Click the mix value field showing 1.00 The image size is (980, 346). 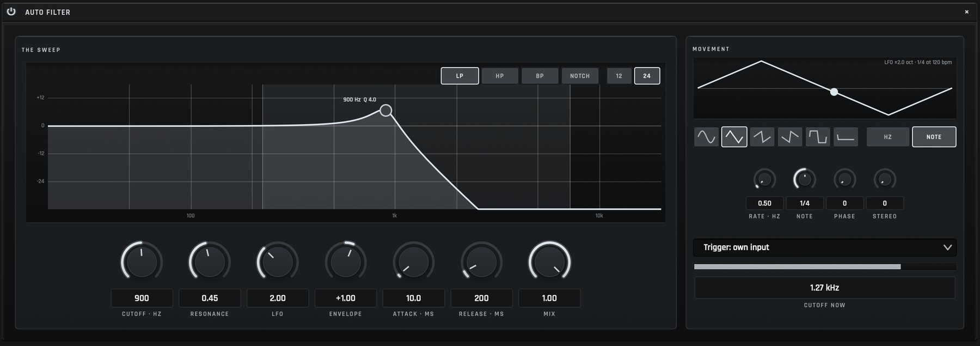coord(549,298)
